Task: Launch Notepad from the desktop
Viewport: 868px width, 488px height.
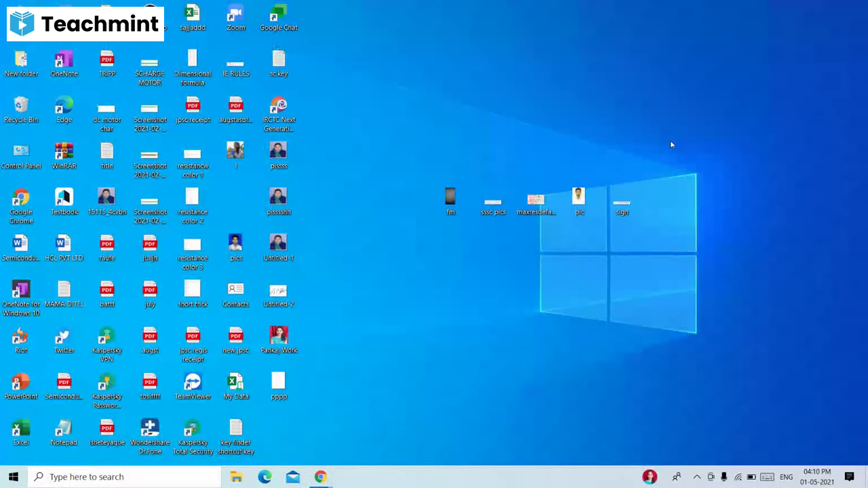Action: tap(64, 432)
